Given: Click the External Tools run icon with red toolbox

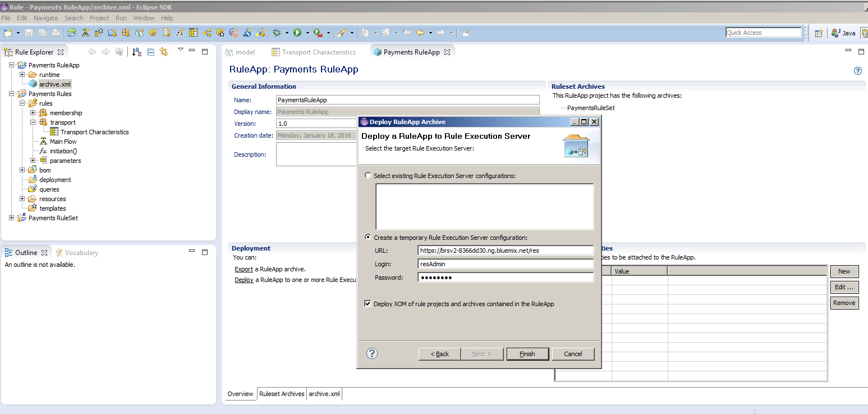Looking at the screenshot, I should [318, 33].
